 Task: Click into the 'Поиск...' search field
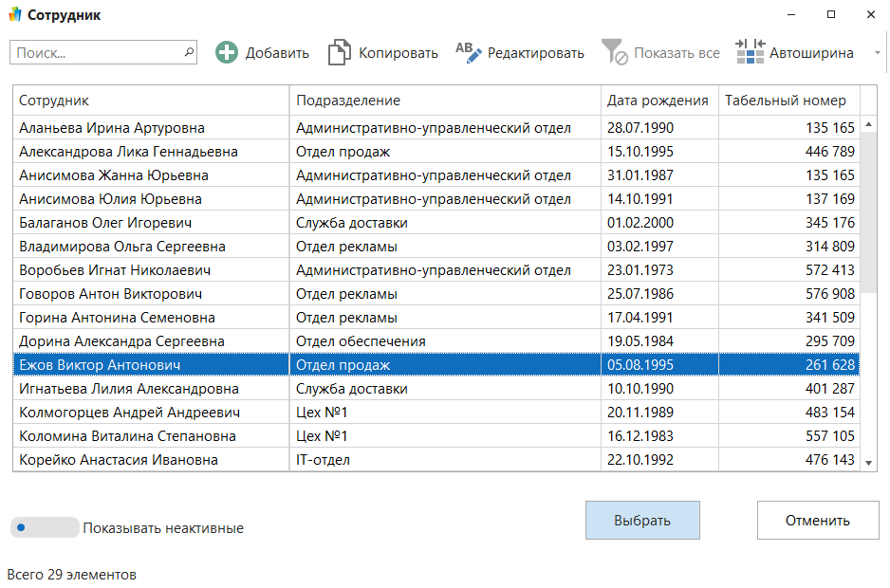[x=95, y=52]
